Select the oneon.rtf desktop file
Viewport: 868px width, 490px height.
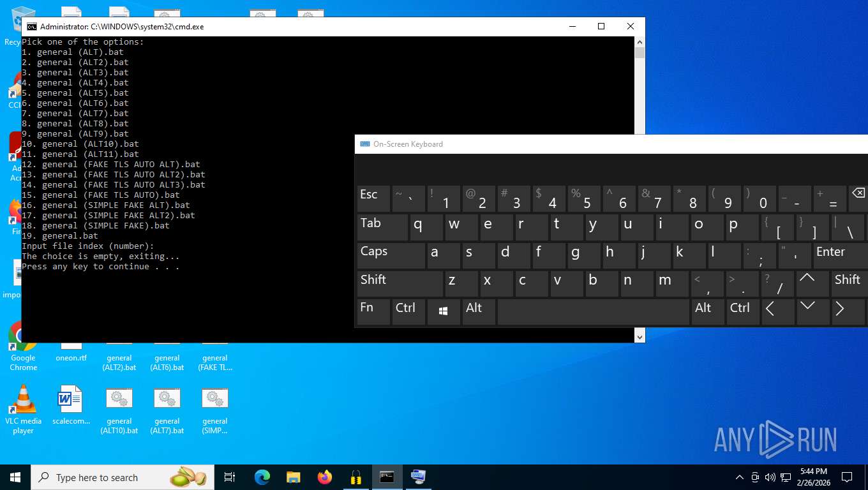point(71,357)
